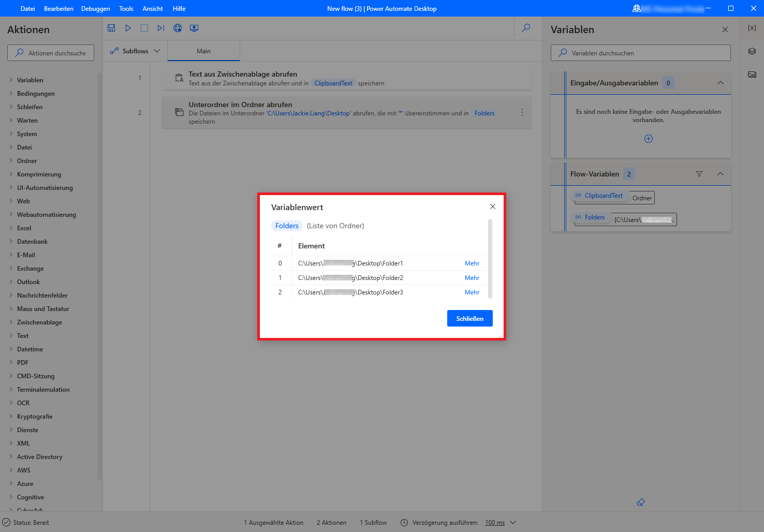764x532 pixels.
Task: Select the Main tab
Action: click(x=203, y=51)
